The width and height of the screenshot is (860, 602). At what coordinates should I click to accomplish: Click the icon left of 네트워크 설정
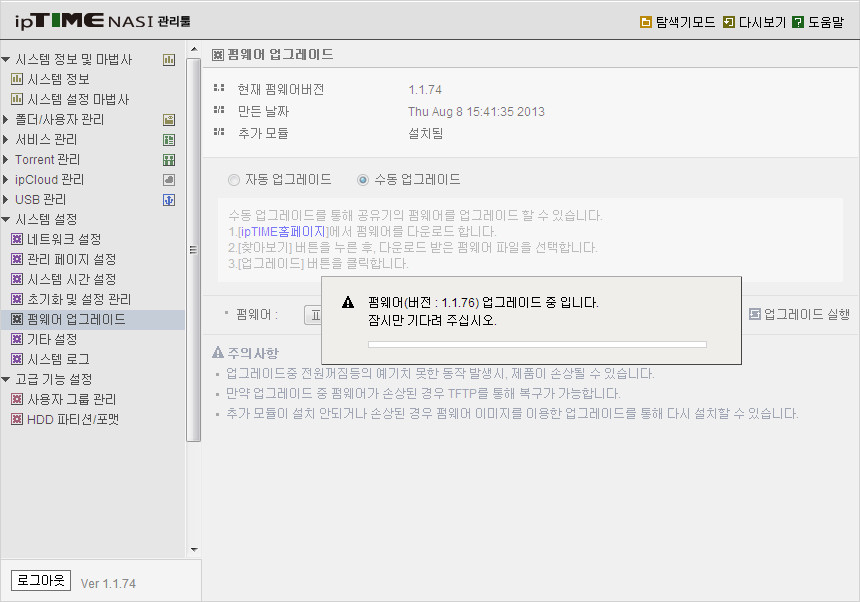pos(17,239)
